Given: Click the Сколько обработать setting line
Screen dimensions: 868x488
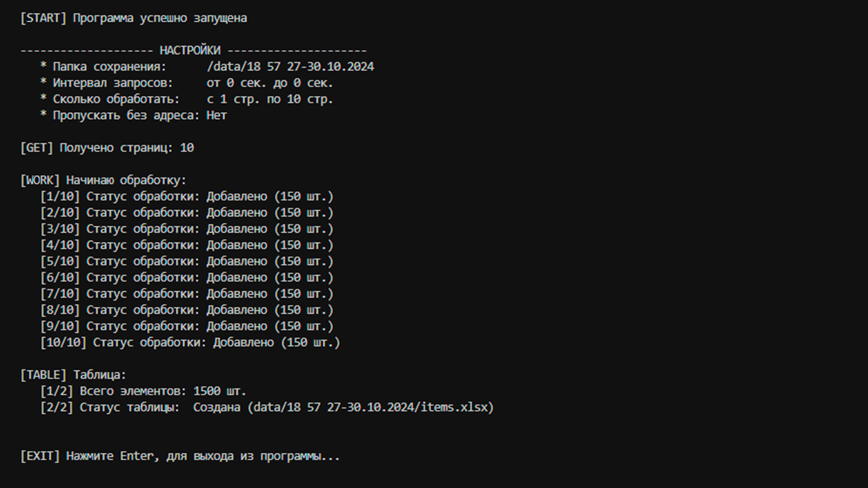Looking at the screenshot, I should point(187,99).
